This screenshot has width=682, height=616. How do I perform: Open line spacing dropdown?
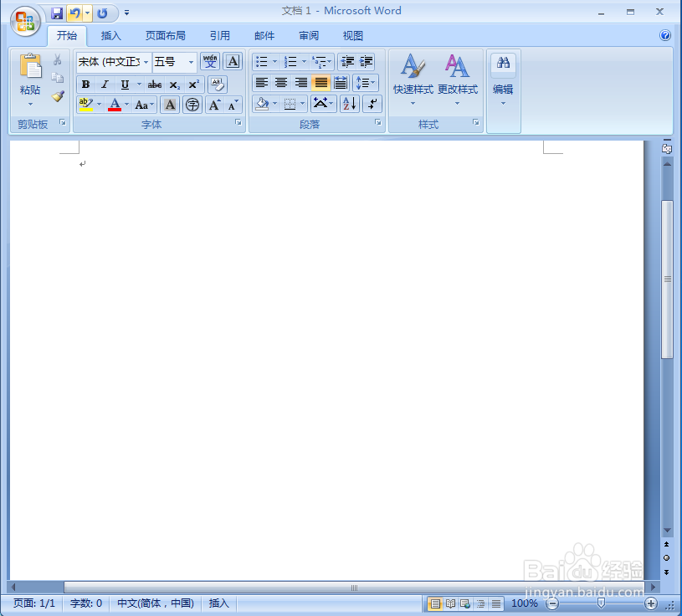click(x=366, y=83)
